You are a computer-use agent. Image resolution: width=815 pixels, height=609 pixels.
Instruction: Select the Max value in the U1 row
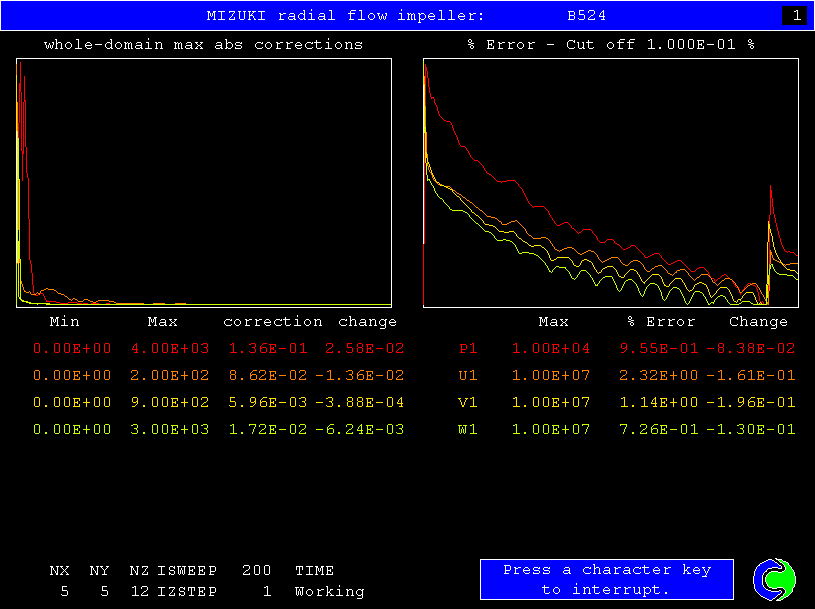coord(551,375)
